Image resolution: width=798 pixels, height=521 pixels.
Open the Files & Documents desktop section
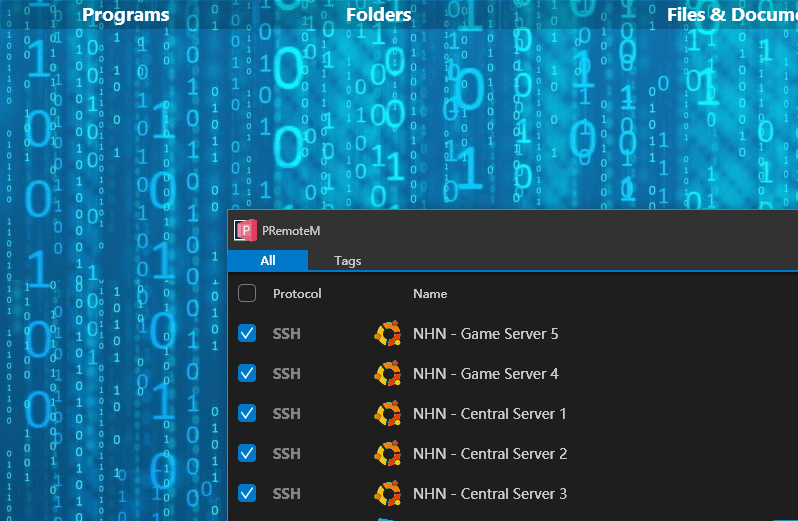(732, 14)
